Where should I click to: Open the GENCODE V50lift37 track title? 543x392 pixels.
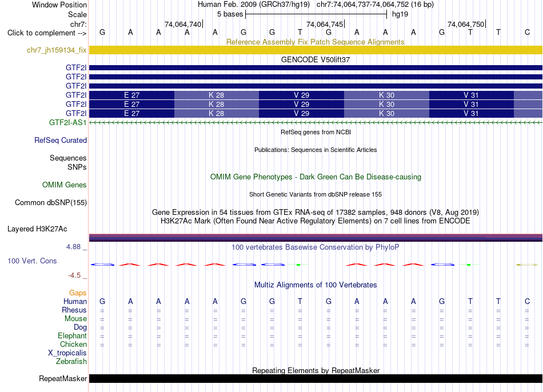click(x=316, y=59)
